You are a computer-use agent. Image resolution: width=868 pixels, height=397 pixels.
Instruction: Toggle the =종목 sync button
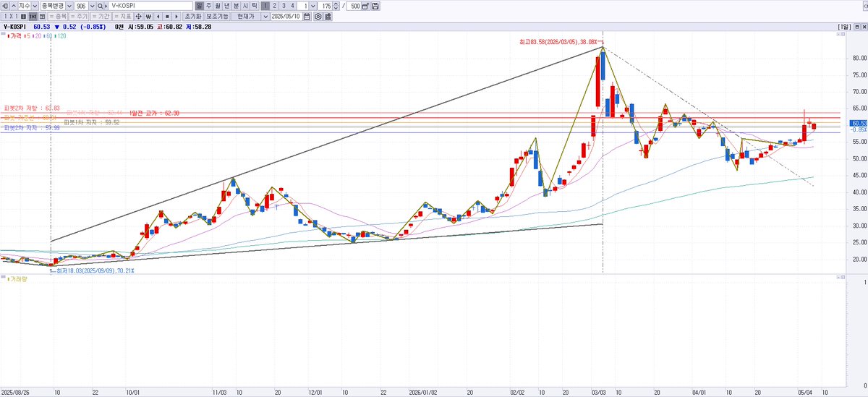pyautogui.click(x=58, y=16)
